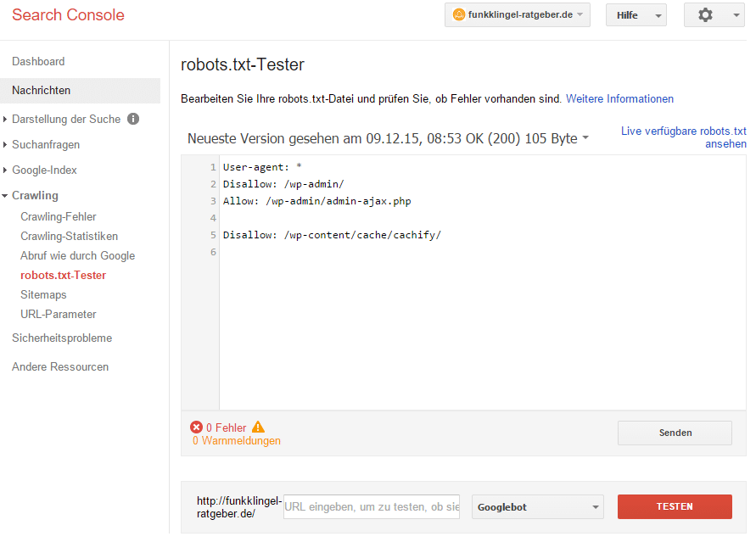
Task: Click line Disallow: /wp-admin/ in editor
Action: coord(283,184)
